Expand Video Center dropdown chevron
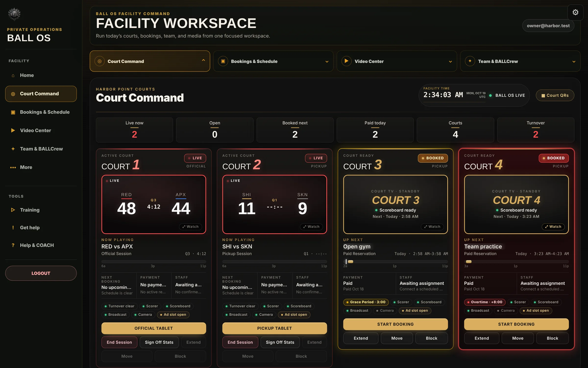 tap(450, 62)
